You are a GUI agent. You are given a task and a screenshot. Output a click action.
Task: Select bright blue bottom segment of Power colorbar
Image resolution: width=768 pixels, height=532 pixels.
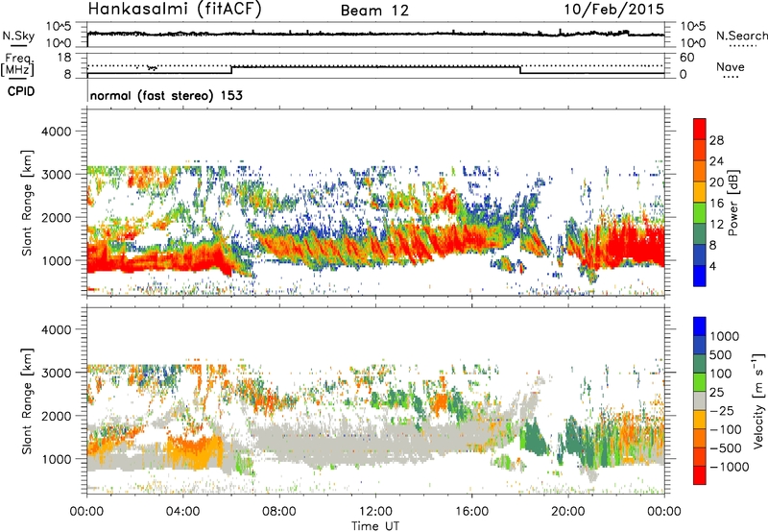700,277
